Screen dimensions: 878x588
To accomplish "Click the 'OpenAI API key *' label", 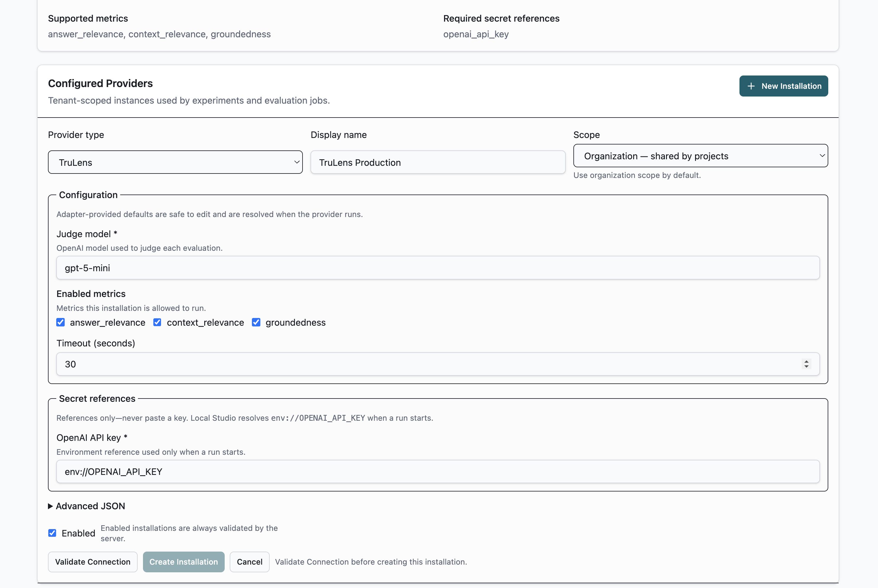I will (92, 437).
